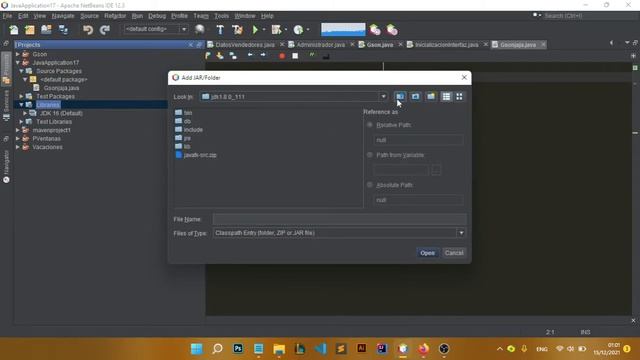Expand the Test Libraries node
The width and height of the screenshot is (640, 360).
click(x=21, y=122)
